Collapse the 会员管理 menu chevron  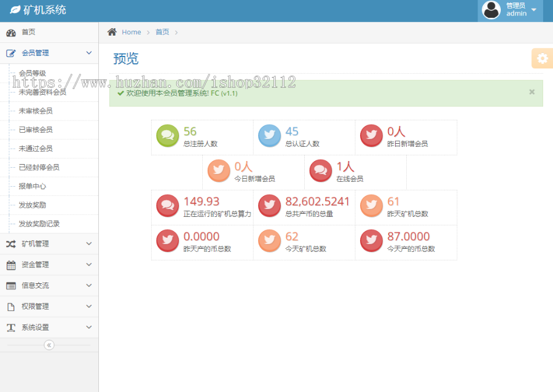click(89, 53)
